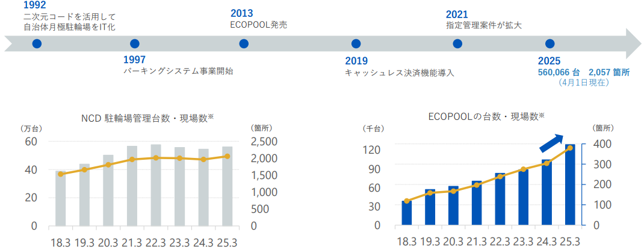The width and height of the screenshot is (644, 252).
Task: Click the ECOPOOL chart 25.3 blue bar
Action: (571, 185)
